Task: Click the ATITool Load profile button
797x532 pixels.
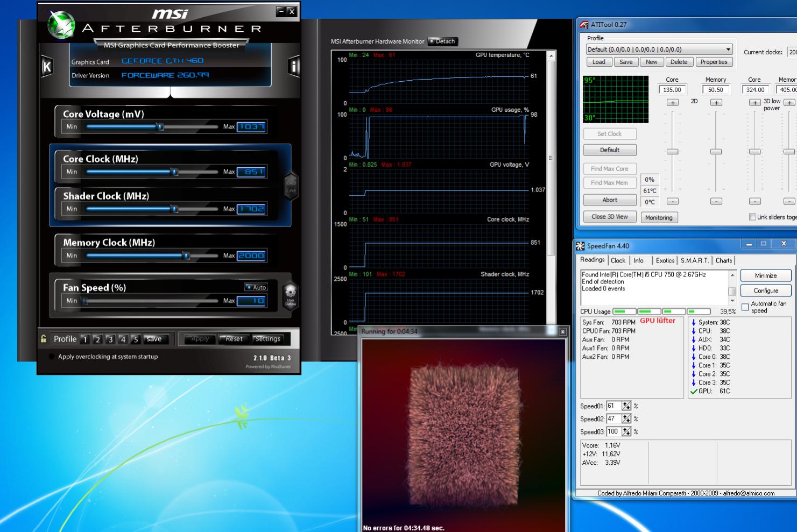Action: coord(599,62)
